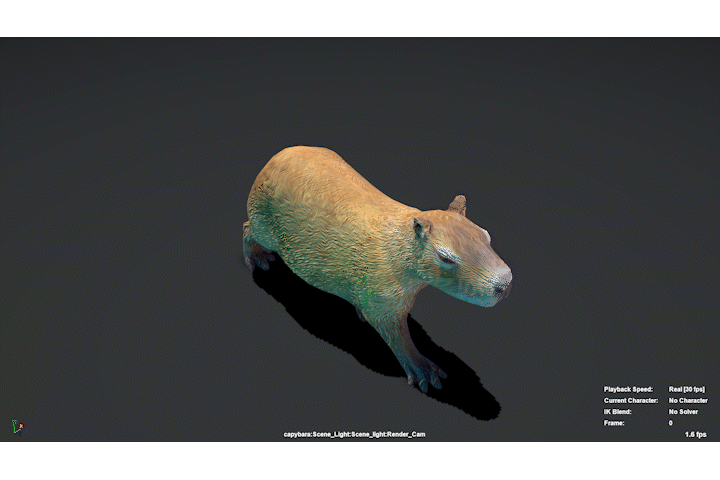
Task: Click the Real [30 fps] value
Action: click(x=686, y=389)
